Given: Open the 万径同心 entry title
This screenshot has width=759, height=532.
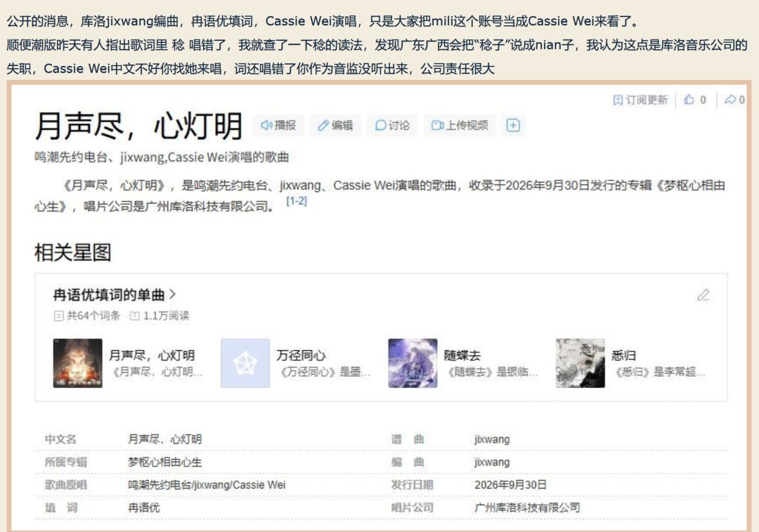Looking at the screenshot, I should click(301, 356).
